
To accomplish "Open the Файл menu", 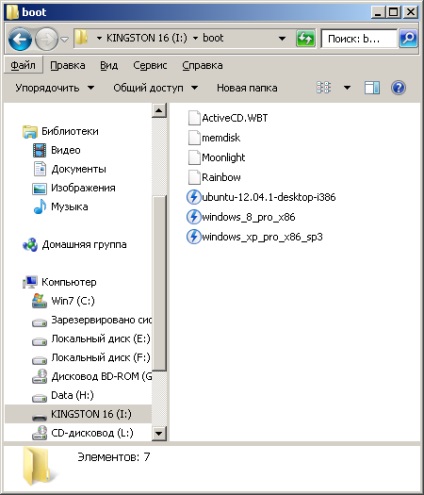I will point(23,65).
